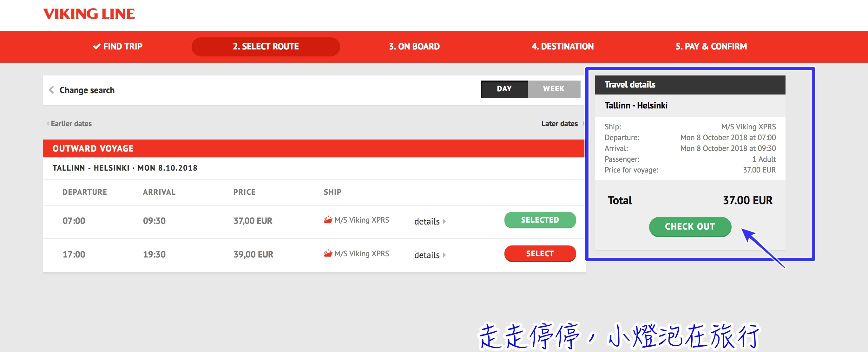This screenshot has height=352, width=868.
Task: Show Later dates
Action: [559, 124]
